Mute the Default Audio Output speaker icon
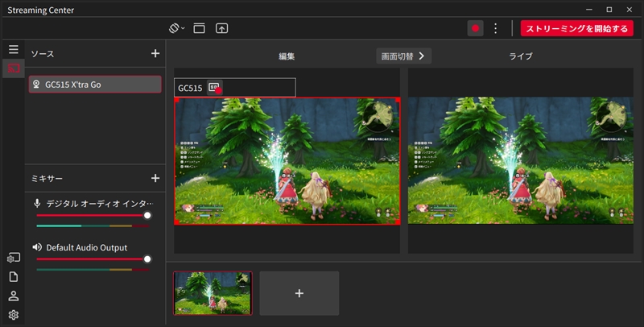The width and height of the screenshot is (644, 327). (37, 247)
